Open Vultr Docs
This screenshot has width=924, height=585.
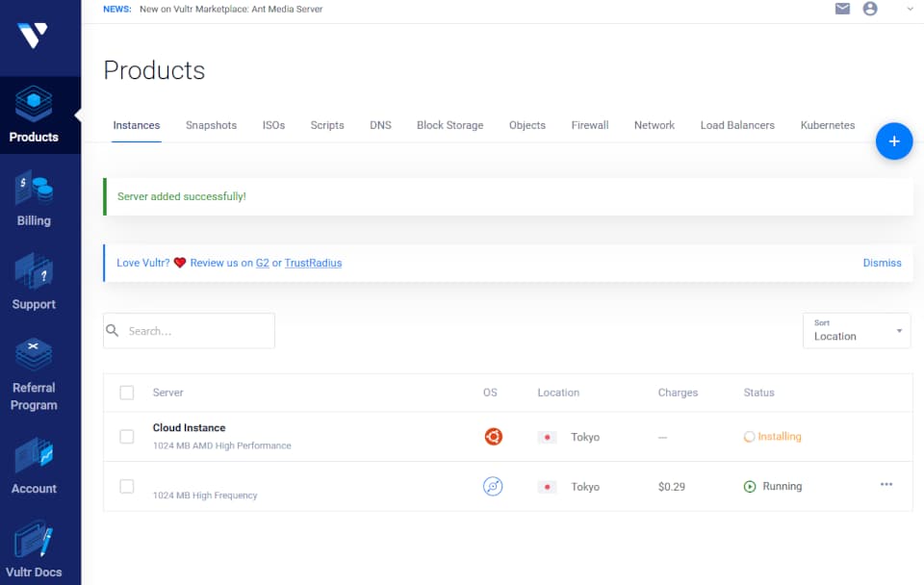34,549
